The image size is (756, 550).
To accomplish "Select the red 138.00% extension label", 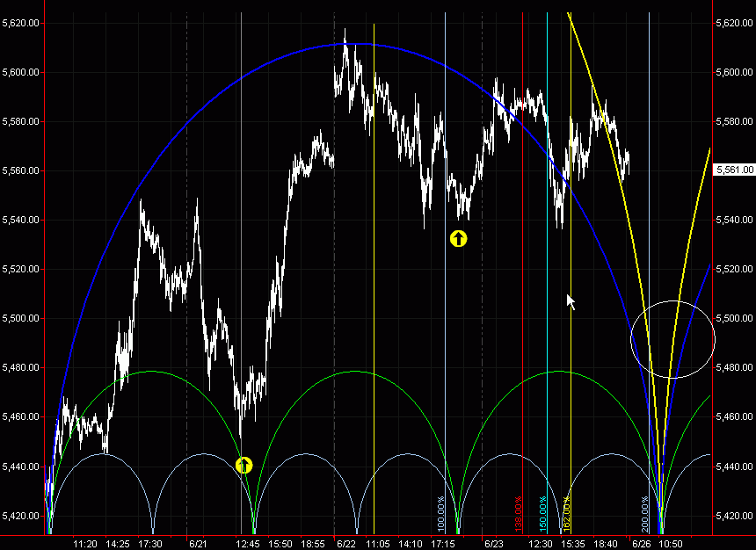I will coord(518,513).
